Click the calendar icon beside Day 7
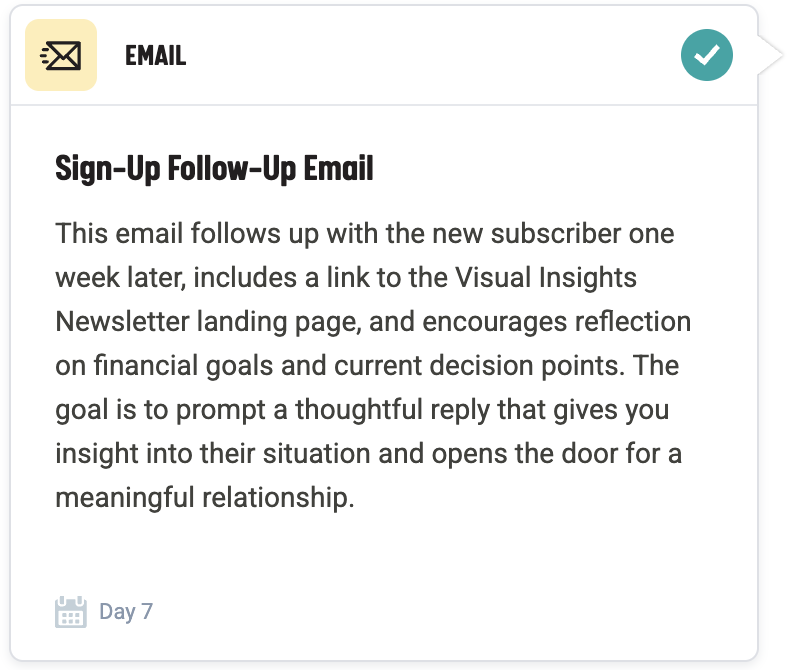794x670 pixels. (x=71, y=611)
